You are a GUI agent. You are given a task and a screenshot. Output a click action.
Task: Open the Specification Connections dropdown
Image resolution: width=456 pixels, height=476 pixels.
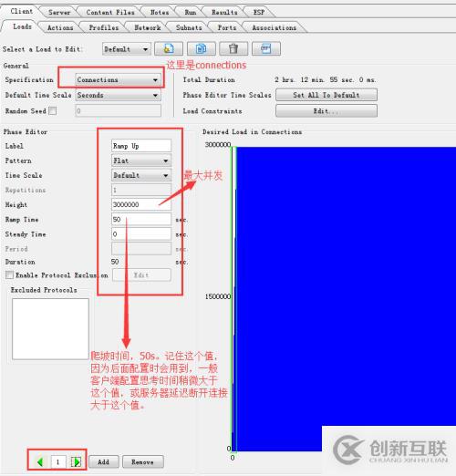click(119, 80)
